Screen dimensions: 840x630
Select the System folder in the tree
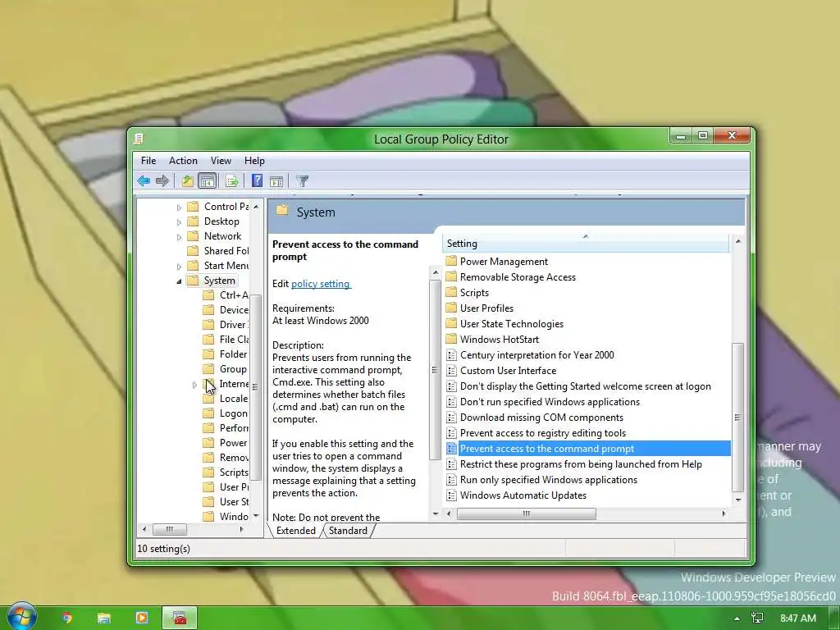pos(219,281)
